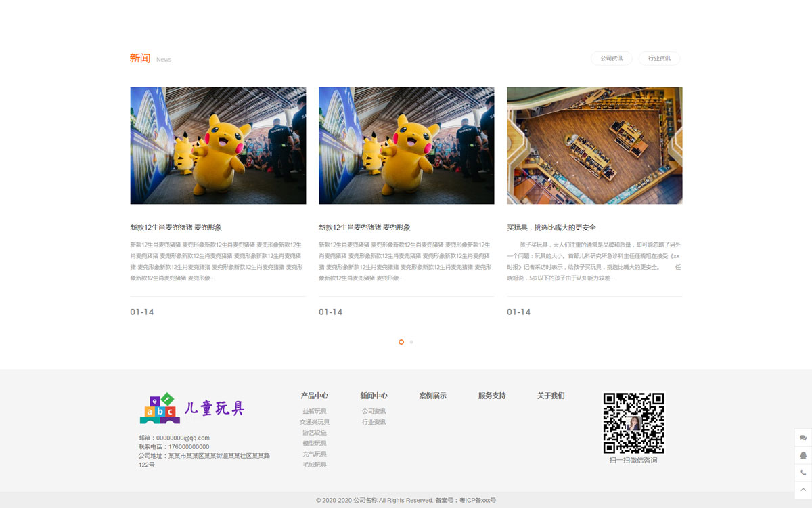812x508 pixels.
Task: Open 公司资讯 link under 新闻中心 footer
Action: click(374, 411)
